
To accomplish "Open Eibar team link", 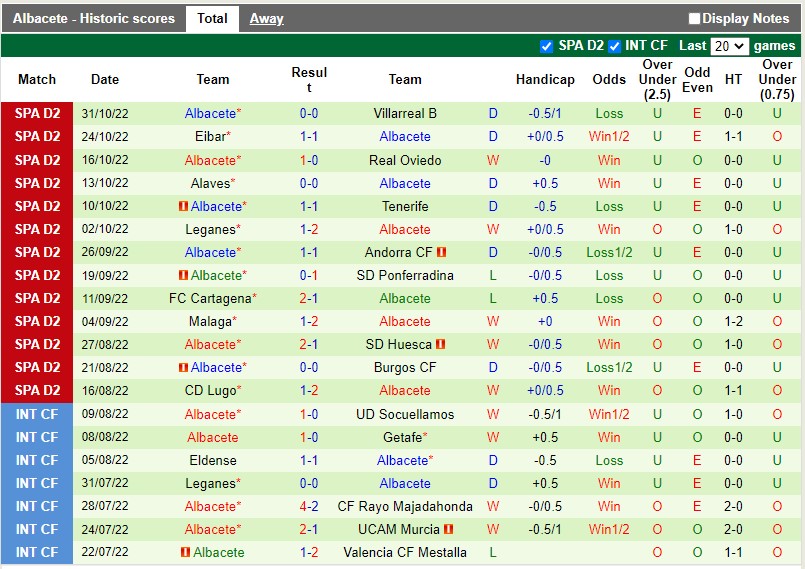I will tap(210, 137).
